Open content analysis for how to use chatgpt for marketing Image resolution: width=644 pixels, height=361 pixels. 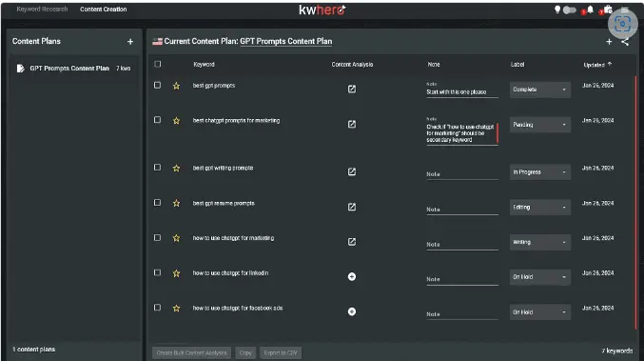pyautogui.click(x=352, y=241)
